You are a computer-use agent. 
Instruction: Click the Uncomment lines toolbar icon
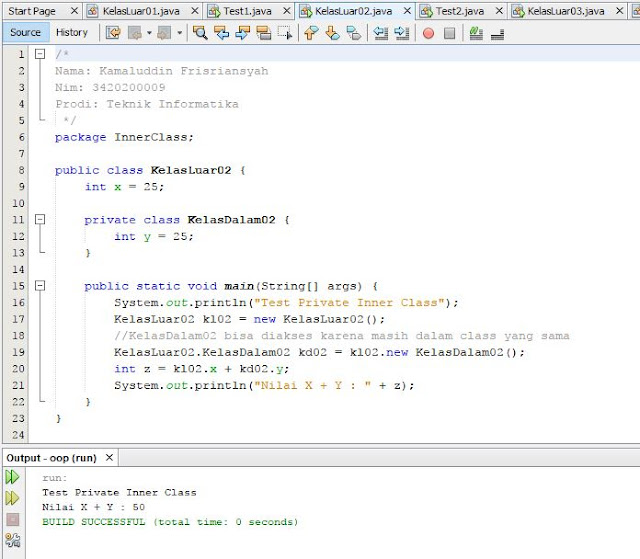tap(497, 33)
